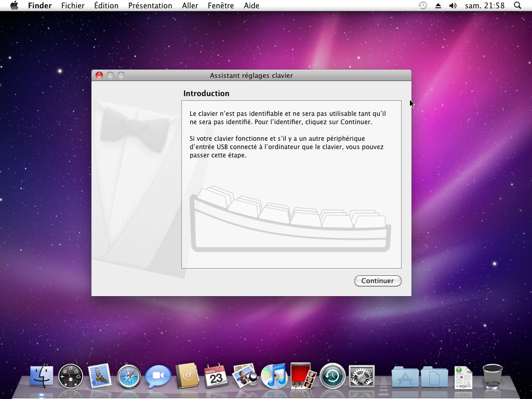Open Safari from the Dock
Image resolution: width=532 pixels, height=399 pixels.
click(129, 376)
